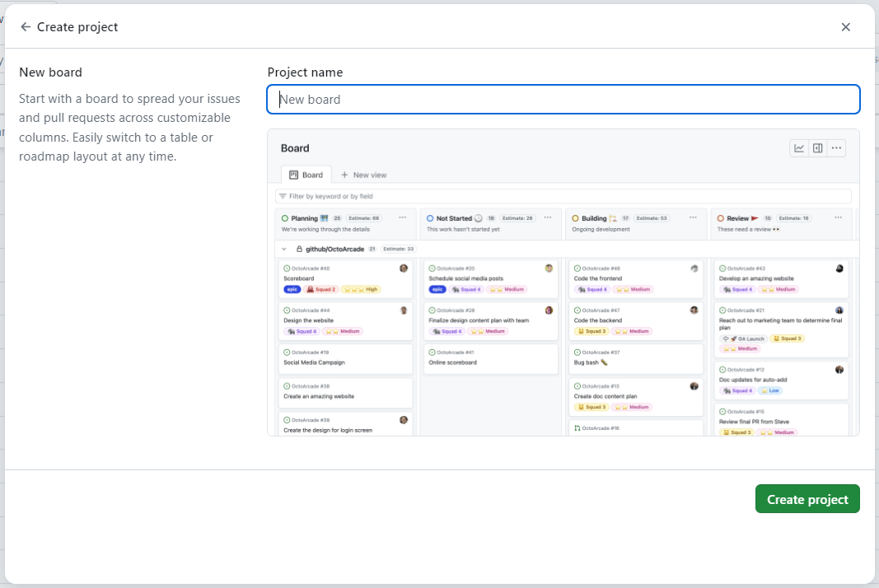
Task: Select the purple epic label on Scoreboard
Action: click(292, 289)
